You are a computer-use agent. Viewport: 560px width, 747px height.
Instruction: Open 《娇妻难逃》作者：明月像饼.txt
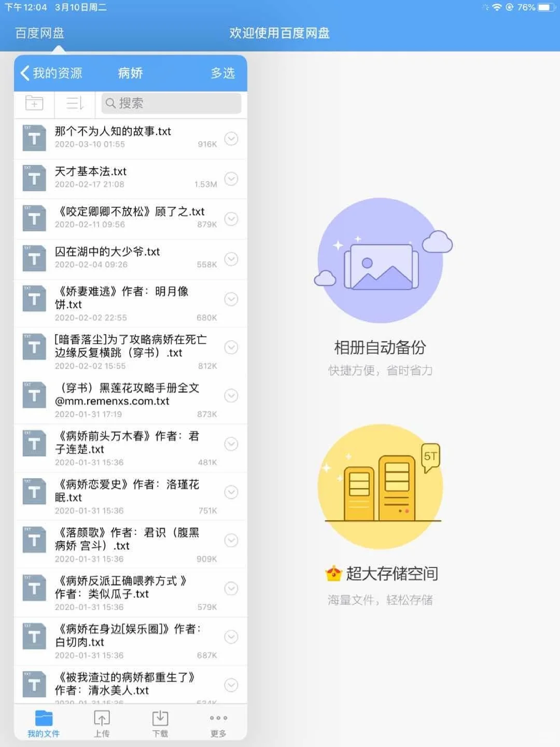point(131,303)
